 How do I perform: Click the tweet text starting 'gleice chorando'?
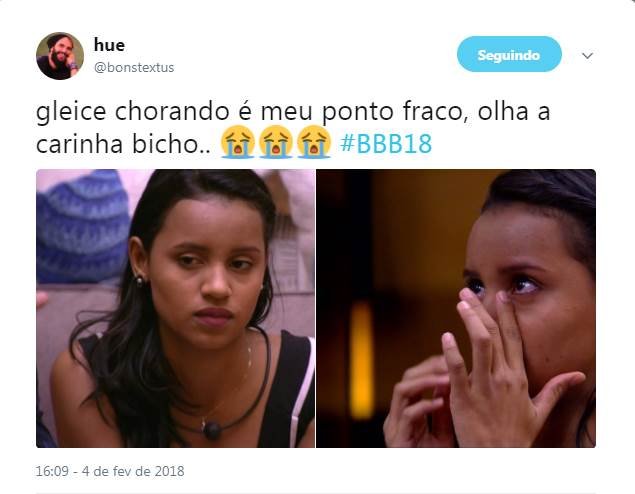pos(293,127)
